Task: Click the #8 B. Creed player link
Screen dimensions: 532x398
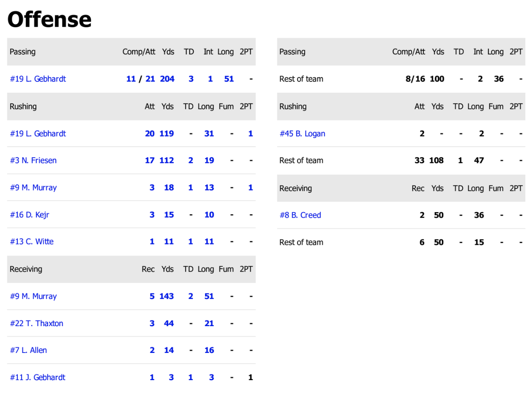Action: coord(300,215)
